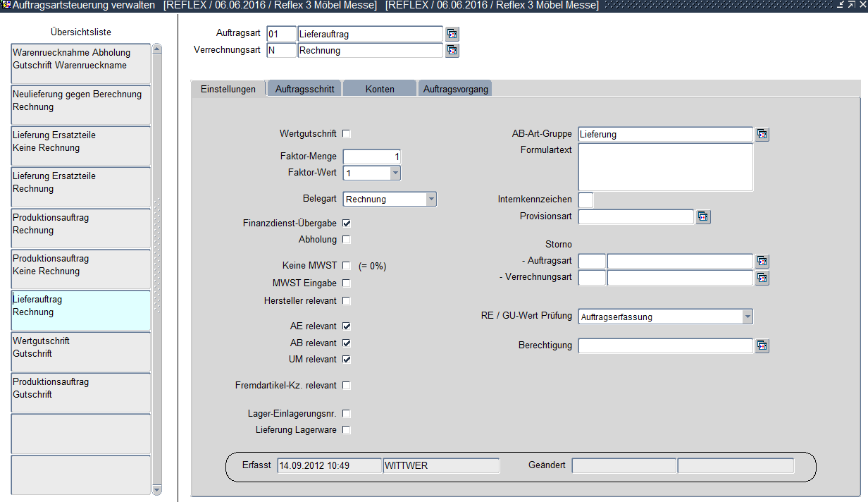
Task: Open lookup icon for Provisionsart
Action: click(703, 217)
